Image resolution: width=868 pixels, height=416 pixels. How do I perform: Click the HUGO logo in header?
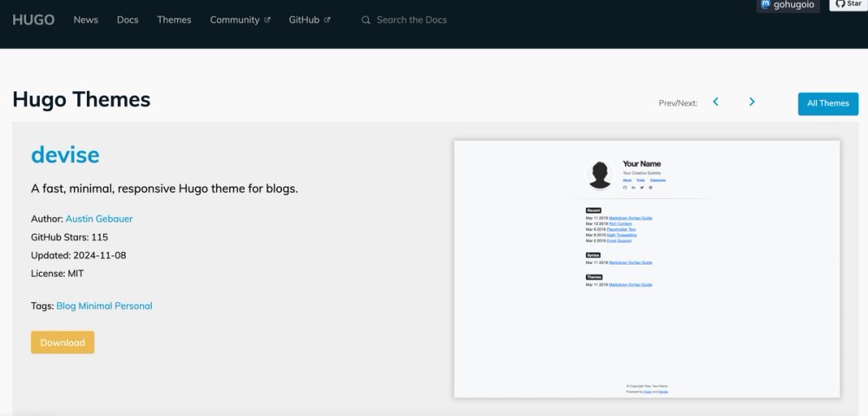(33, 20)
